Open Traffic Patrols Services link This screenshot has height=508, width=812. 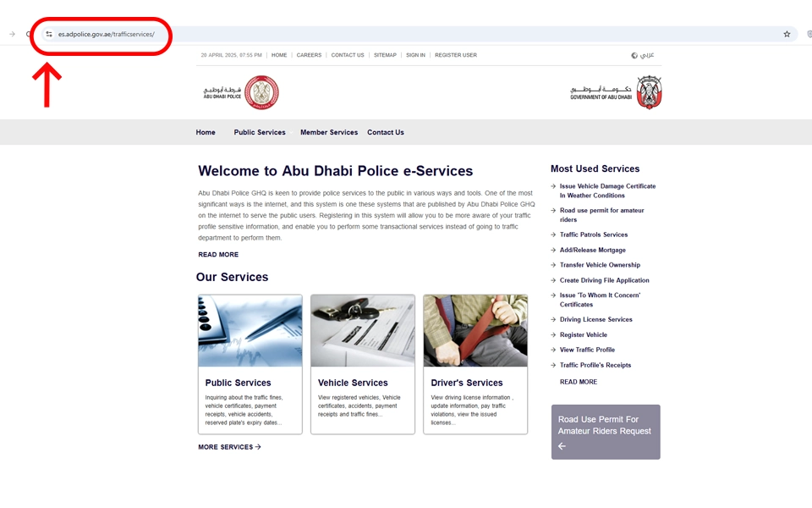click(594, 235)
